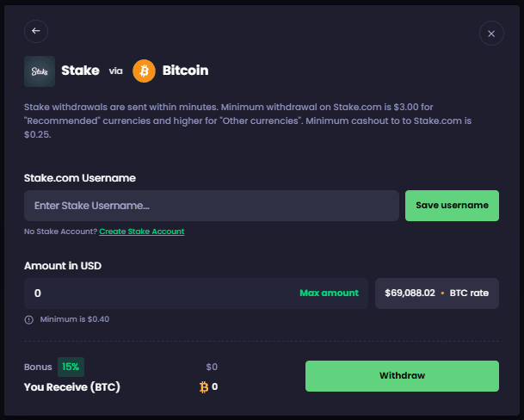The width and height of the screenshot is (524, 420).
Task: Click the orange dot in BTC rate box
Action: pos(442,293)
